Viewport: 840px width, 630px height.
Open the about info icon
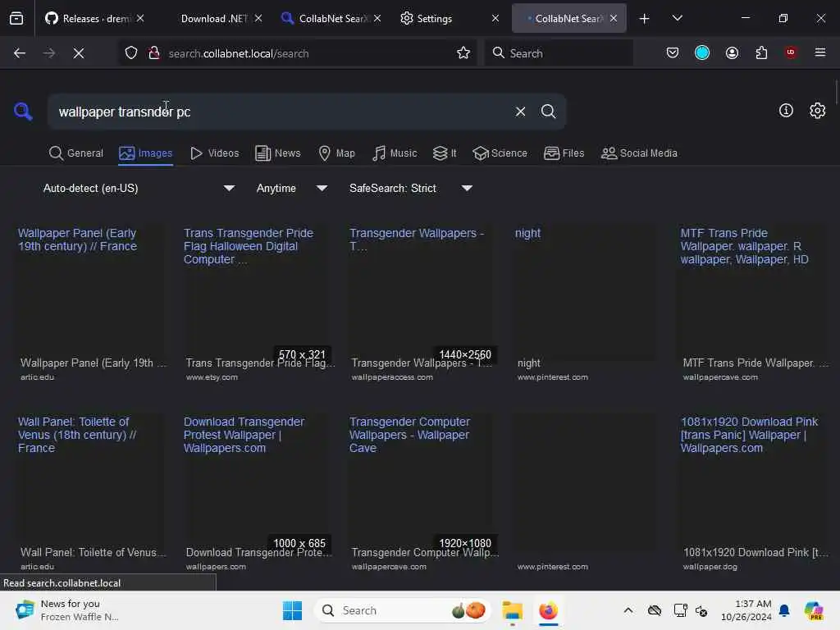786,111
